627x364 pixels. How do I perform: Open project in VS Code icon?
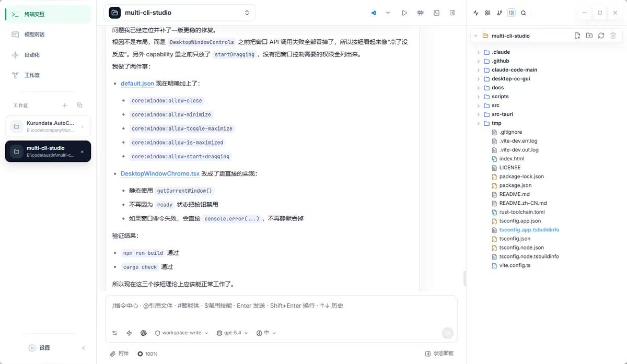point(374,13)
